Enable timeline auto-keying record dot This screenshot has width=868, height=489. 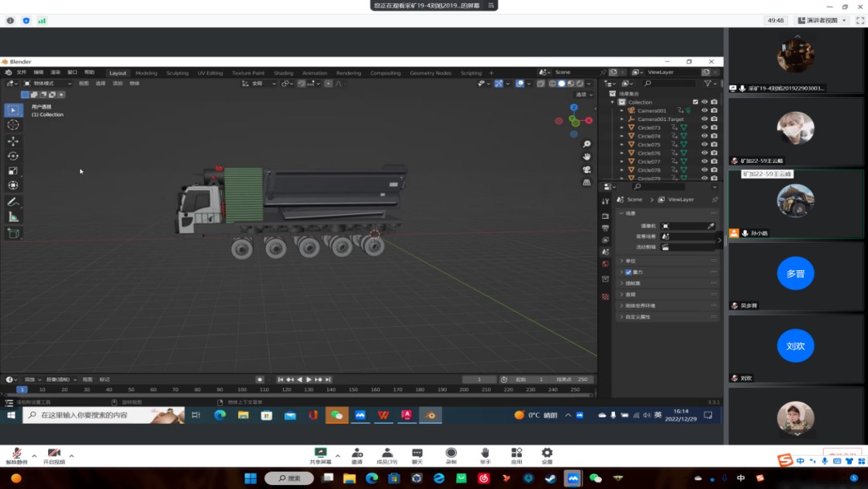tap(260, 380)
